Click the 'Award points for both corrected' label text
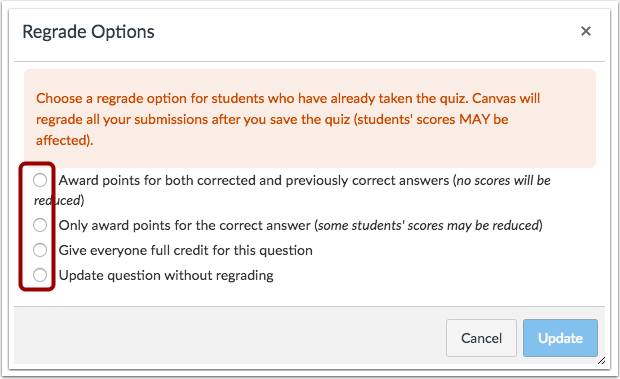This screenshot has width=620, height=379. [254, 181]
